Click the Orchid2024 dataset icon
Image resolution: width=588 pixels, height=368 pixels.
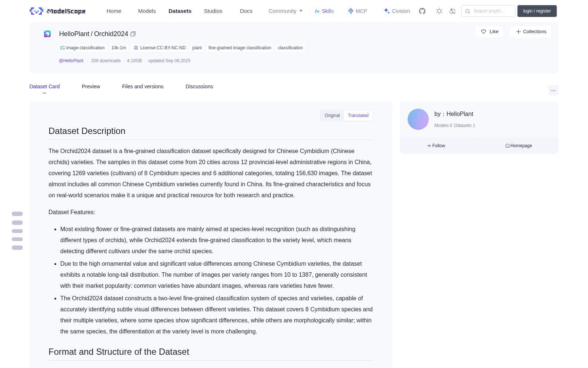(x=47, y=34)
